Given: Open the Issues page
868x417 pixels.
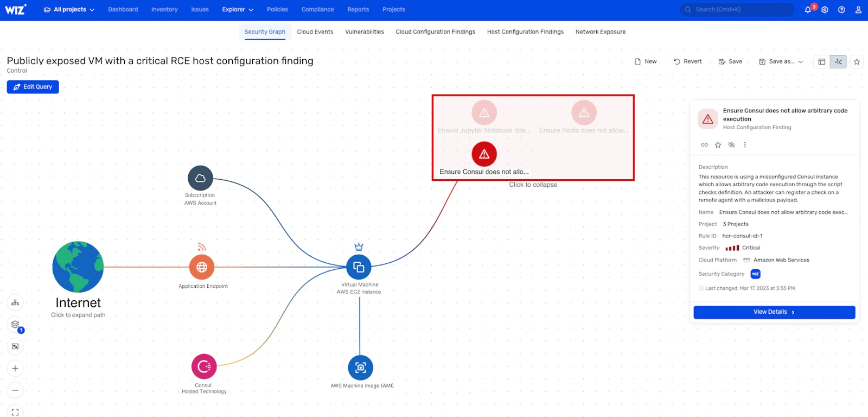Looking at the screenshot, I should pyautogui.click(x=200, y=10).
